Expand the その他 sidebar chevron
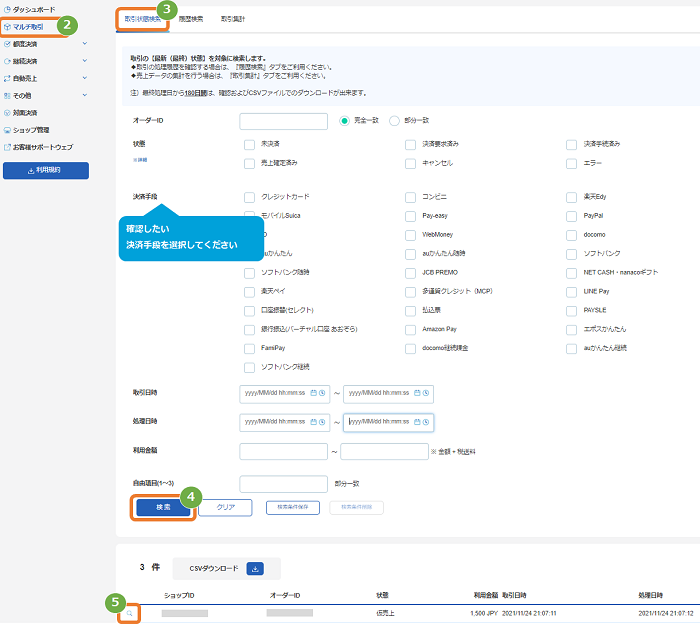Viewport: 700px width, 624px height. [85, 95]
